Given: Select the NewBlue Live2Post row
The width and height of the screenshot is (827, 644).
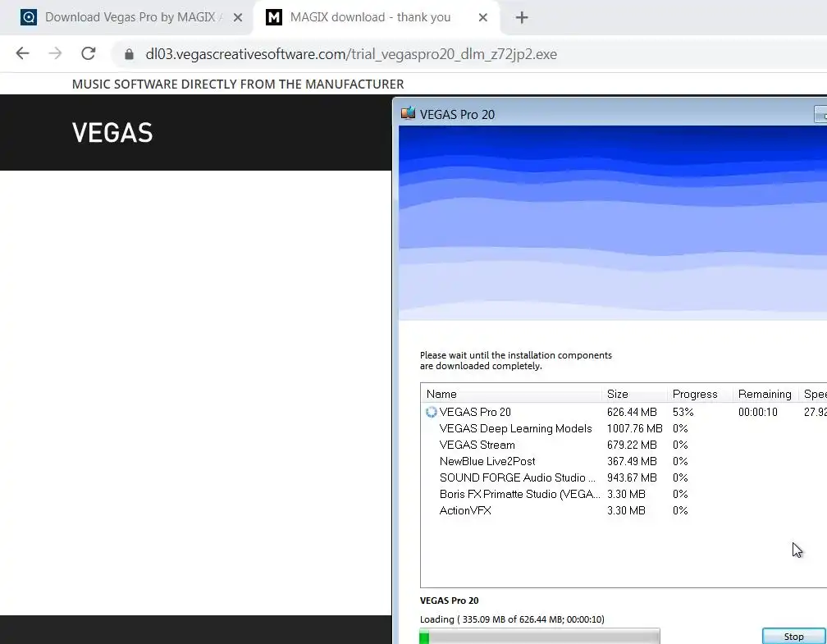Looking at the screenshot, I should 624,461.
